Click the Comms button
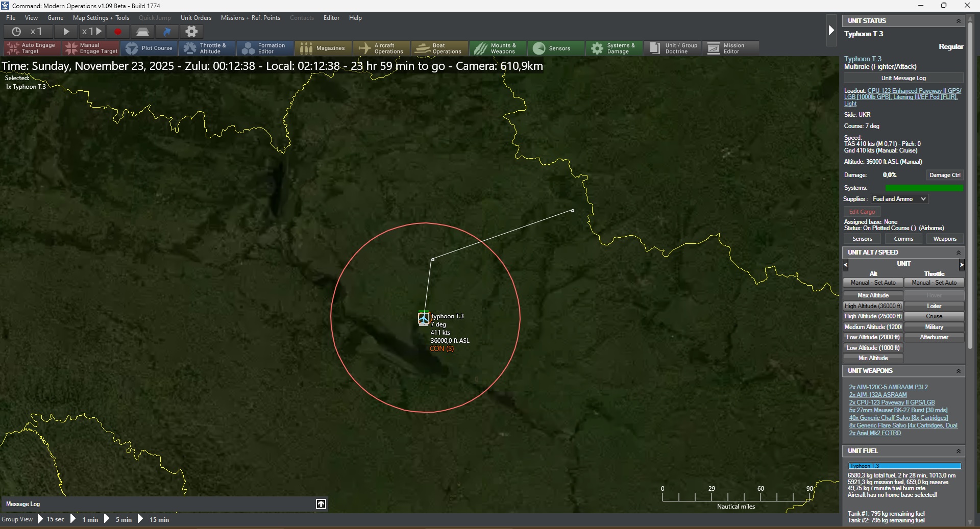Image resolution: width=980 pixels, height=529 pixels. tap(903, 239)
